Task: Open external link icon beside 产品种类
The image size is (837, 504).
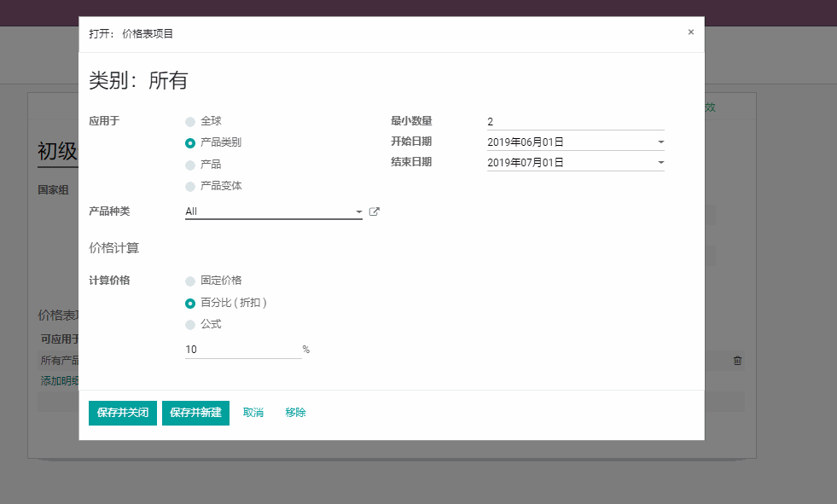Action: (x=374, y=211)
